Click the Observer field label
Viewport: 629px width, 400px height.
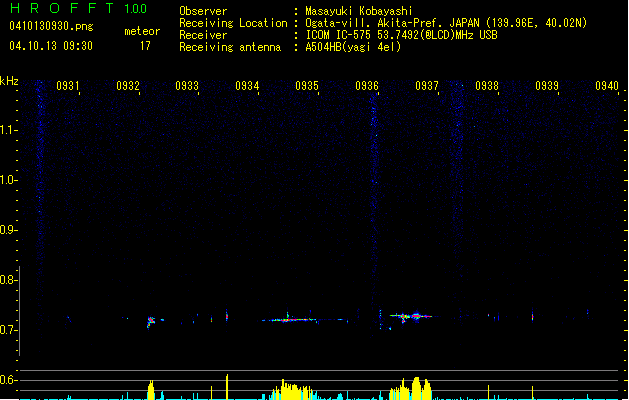tap(203, 11)
